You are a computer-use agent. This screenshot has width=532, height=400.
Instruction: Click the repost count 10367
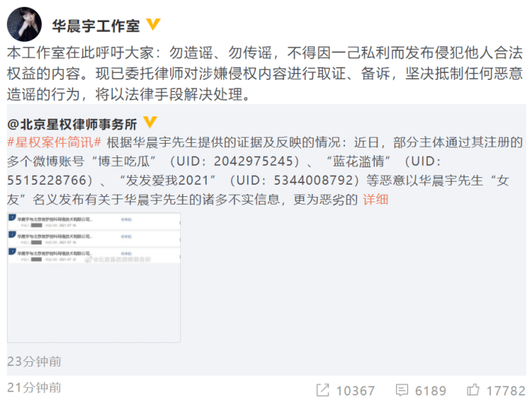(355, 391)
